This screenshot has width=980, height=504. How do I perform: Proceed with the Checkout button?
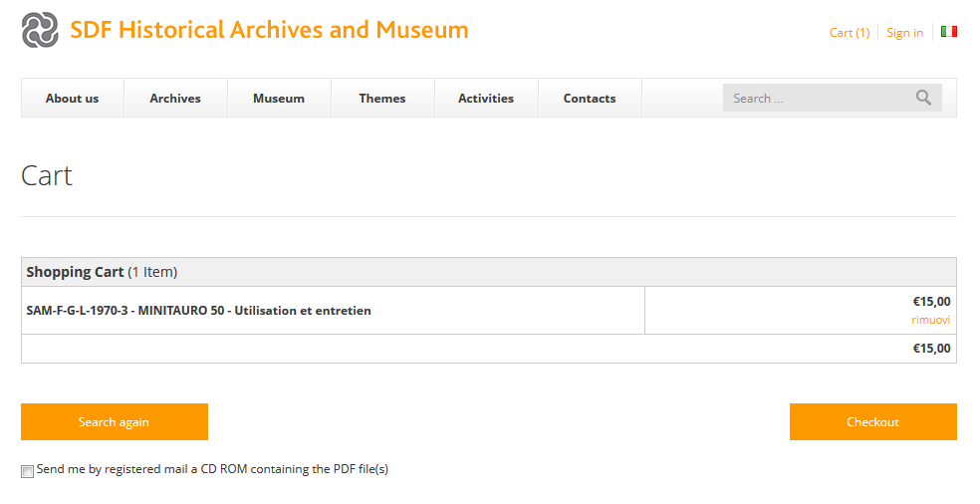click(872, 422)
